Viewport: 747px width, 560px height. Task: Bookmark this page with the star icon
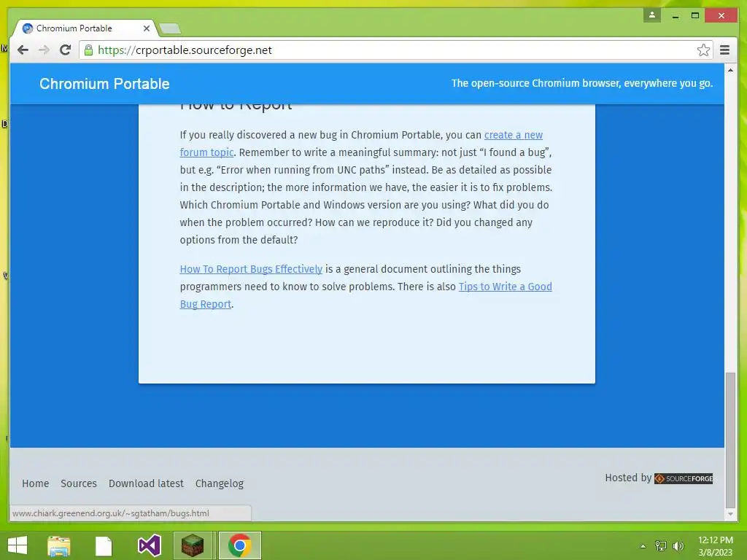tap(703, 50)
